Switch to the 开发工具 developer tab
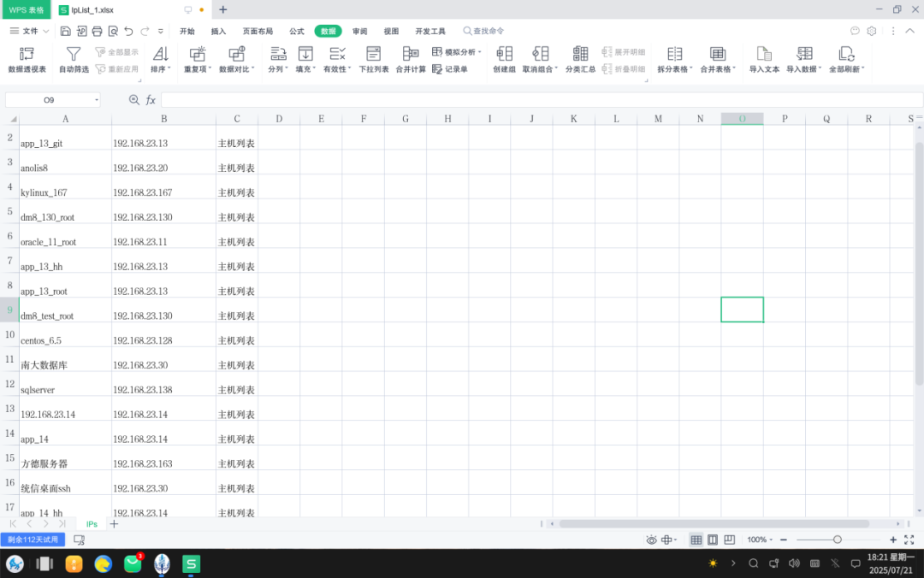 pyautogui.click(x=430, y=32)
